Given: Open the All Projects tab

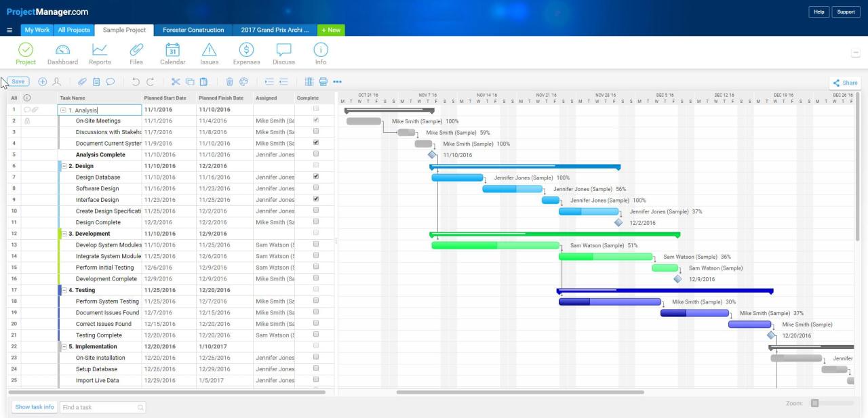Looking at the screenshot, I should pyautogui.click(x=74, y=30).
